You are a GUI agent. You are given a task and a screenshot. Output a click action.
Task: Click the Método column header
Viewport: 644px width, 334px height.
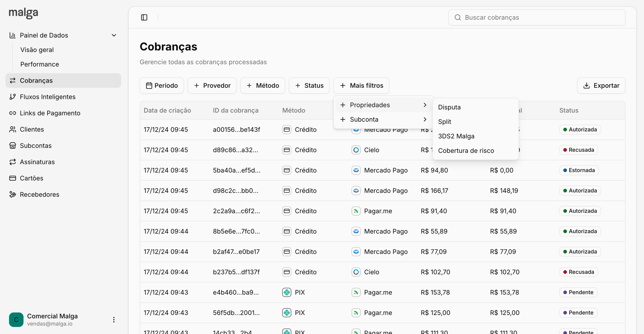tap(294, 110)
